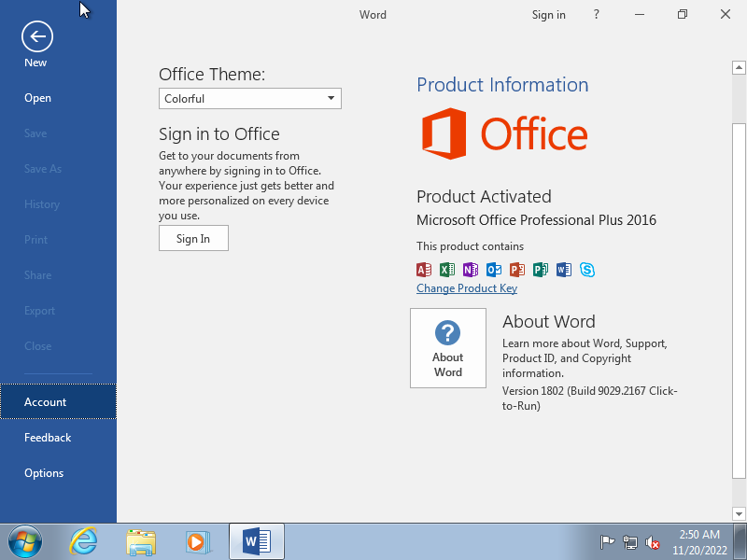This screenshot has width=747, height=560.
Task: Click the scrollbar up arrow
Action: coord(739,67)
